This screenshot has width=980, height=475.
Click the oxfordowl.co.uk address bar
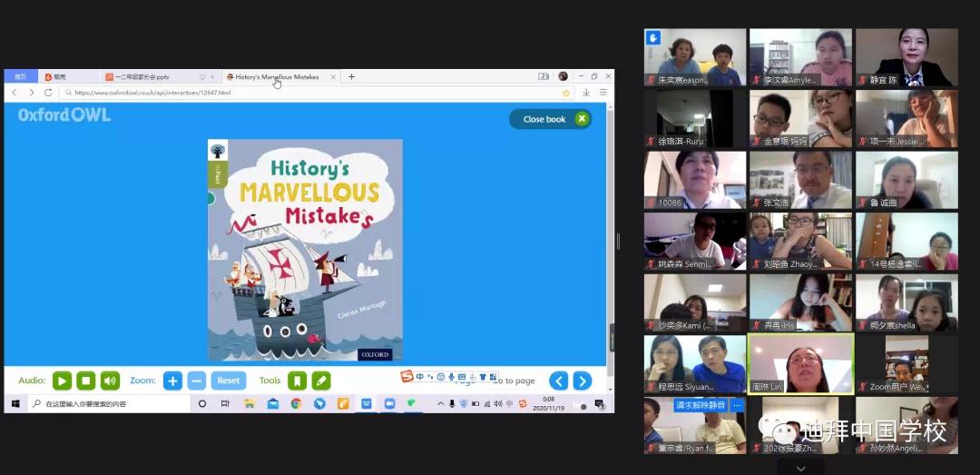point(318,92)
